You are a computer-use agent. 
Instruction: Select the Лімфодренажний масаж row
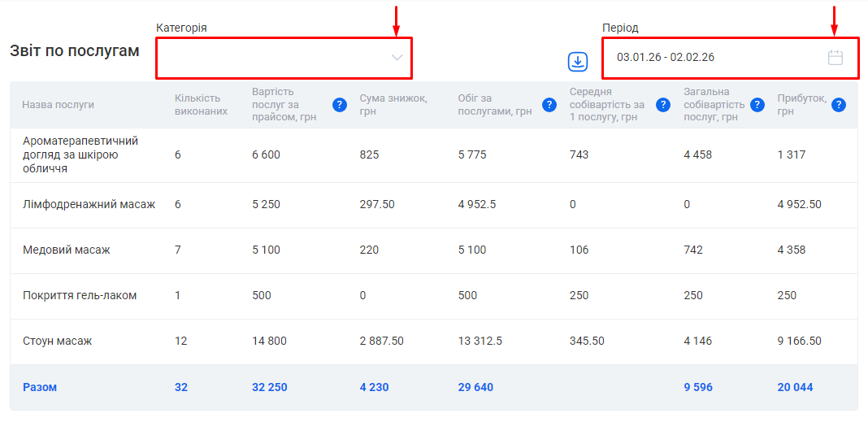pyautogui.click(x=89, y=204)
